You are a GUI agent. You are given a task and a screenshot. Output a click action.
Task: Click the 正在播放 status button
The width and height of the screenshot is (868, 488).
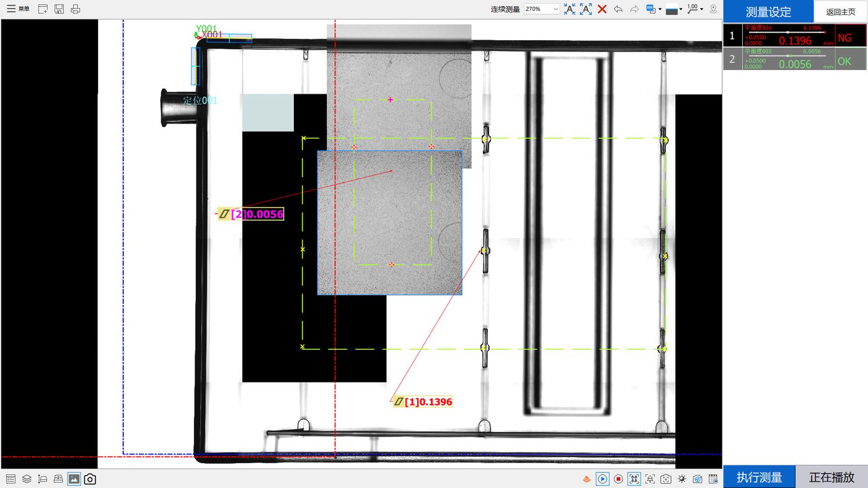[x=831, y=477]
